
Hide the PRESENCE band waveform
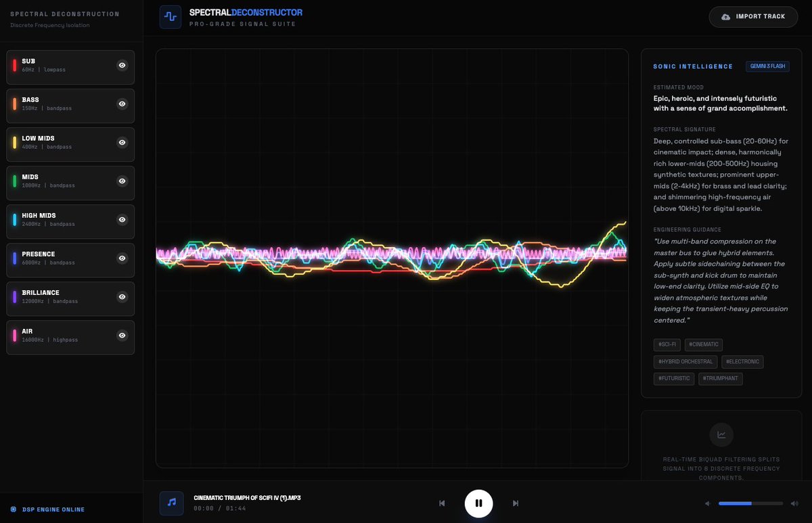[122, 258]
